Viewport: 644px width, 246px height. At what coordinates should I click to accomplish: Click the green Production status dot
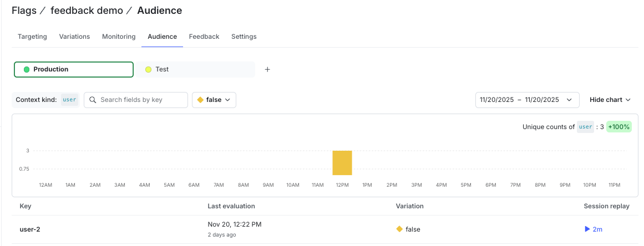27,69
